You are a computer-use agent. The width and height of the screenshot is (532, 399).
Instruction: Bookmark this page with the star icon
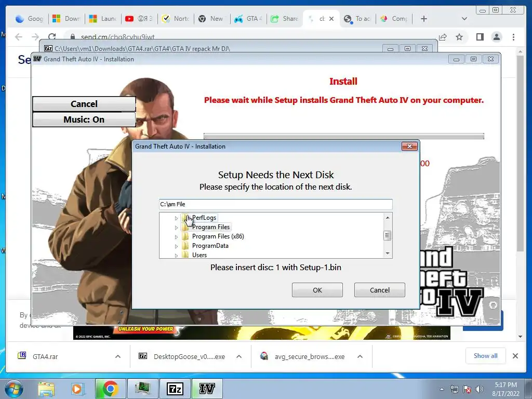coord(459,37)
